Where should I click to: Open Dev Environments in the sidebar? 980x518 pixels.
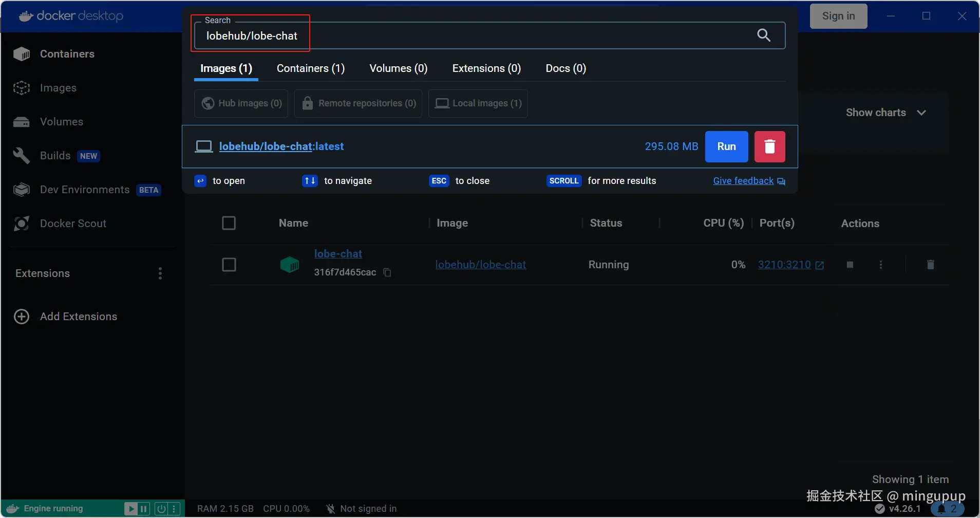[86, 190]
